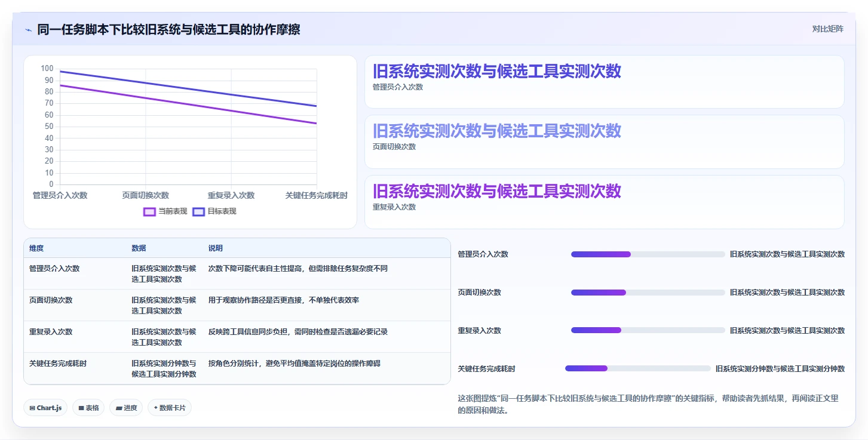Image resolution: width=868 pixels, height=440 pixels.
Task: Click the icon inside the Chart.js chip
Action: pos(32,408)
